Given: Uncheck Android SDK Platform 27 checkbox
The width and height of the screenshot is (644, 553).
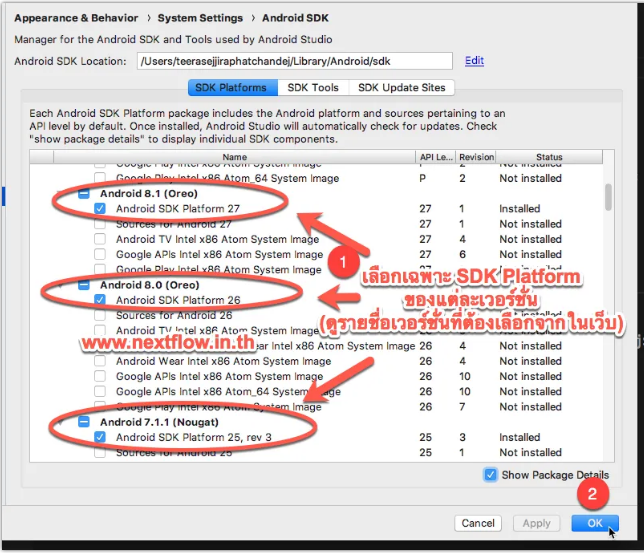Looking at the screenshot, I should tap(100, 208).
